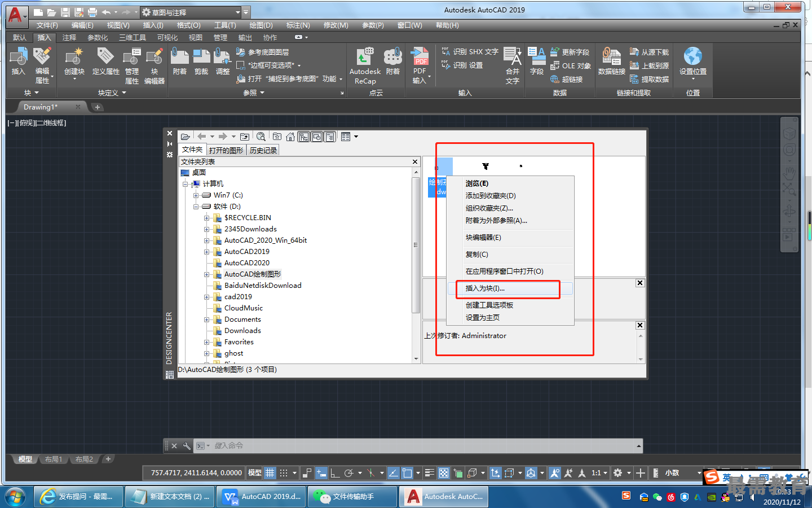Click the Define Attributes tool
The height and width of the screenshot is (508, 812).
105,62
